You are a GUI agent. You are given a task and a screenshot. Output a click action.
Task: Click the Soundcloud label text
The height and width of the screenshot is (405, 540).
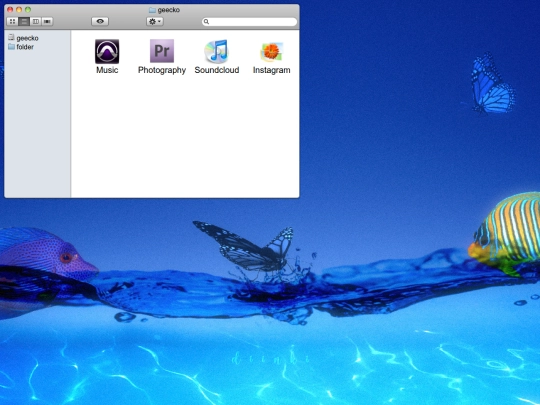(217, 70)
